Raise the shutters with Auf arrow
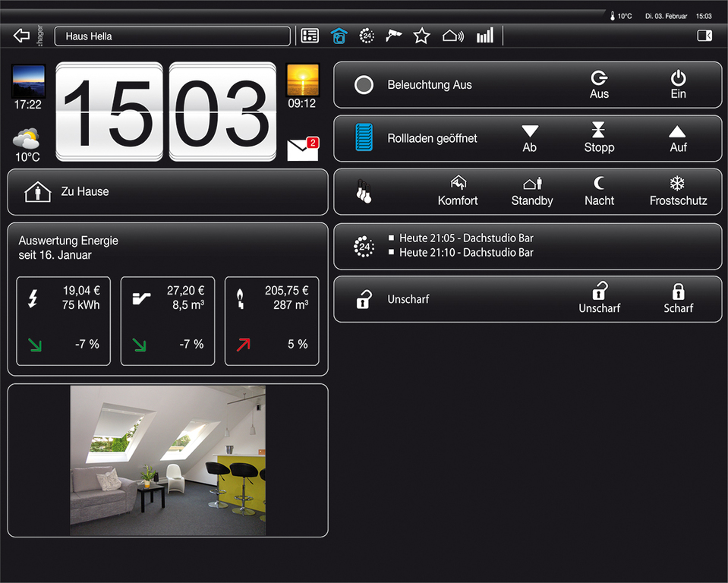 [678, 138]
